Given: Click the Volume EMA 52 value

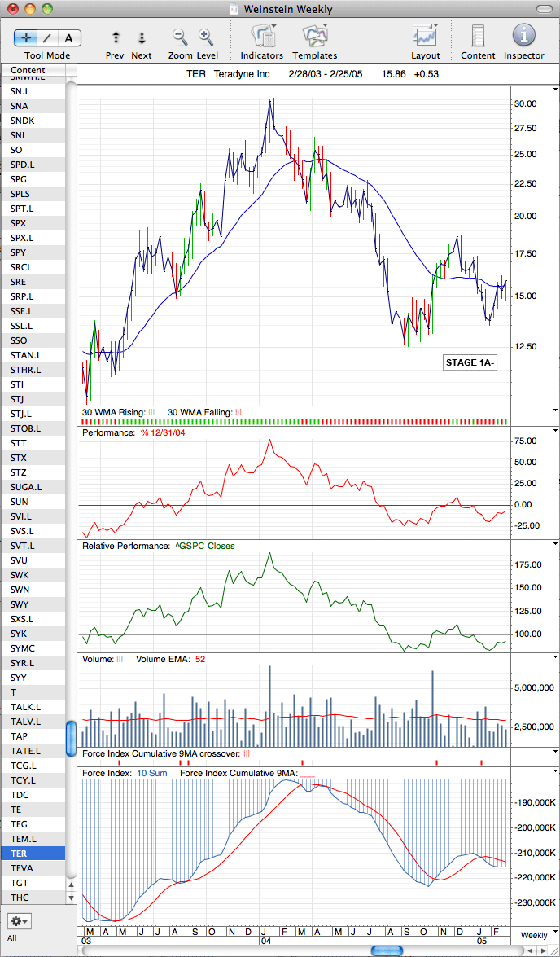Looking at the screenshot, I should coord(199,659).
